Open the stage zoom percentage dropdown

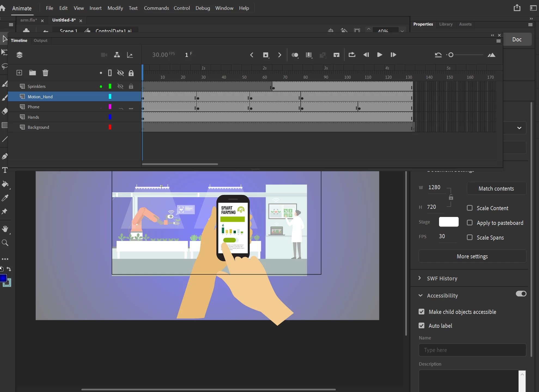pyautogui.click(x=402, y=31)
